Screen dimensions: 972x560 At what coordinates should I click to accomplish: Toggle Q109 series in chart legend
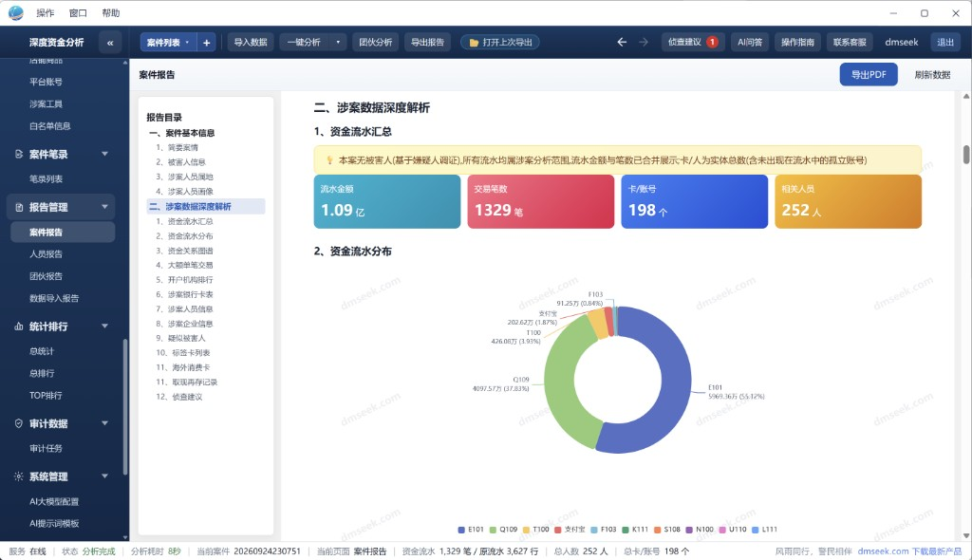(503, 530)
